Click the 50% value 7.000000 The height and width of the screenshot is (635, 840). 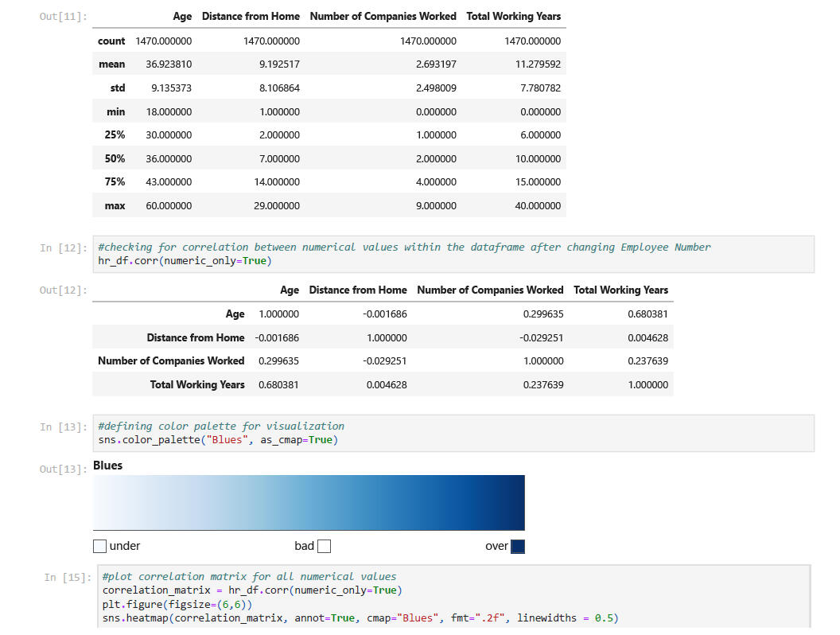280,158
